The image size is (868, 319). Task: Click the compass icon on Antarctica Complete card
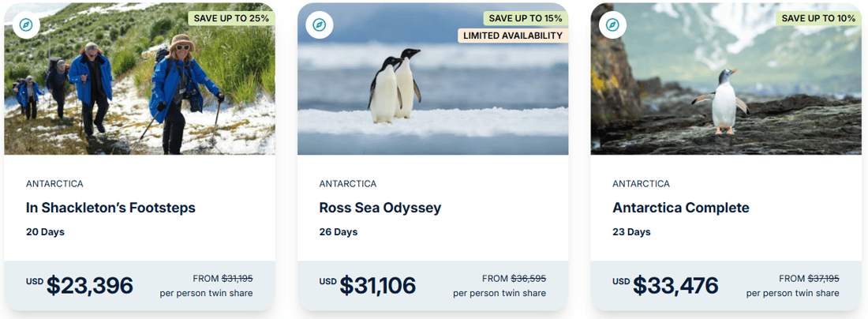point(612,25)
